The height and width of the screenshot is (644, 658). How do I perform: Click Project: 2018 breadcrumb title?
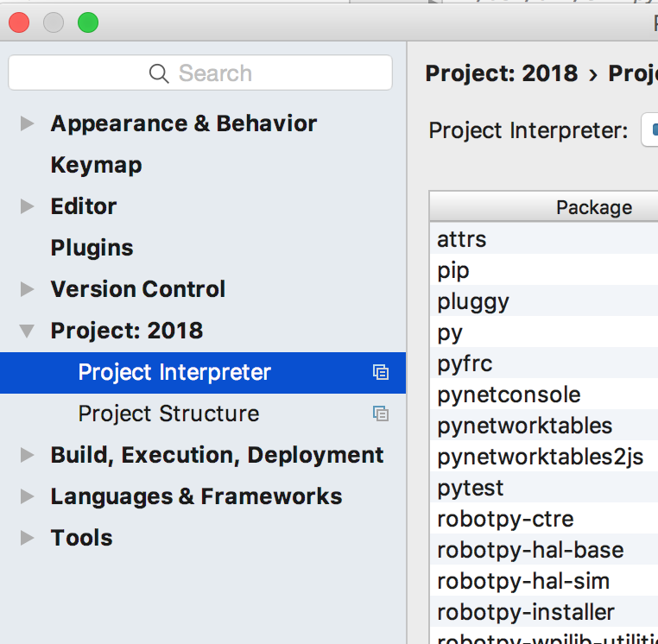click(502, 73)
